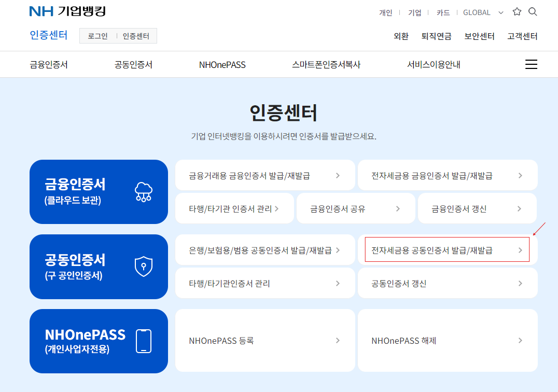Click chevron next to NHOnePASS 해제
Image resolution: width=558 pixels, height=392 pixels.
pos(520,341)
